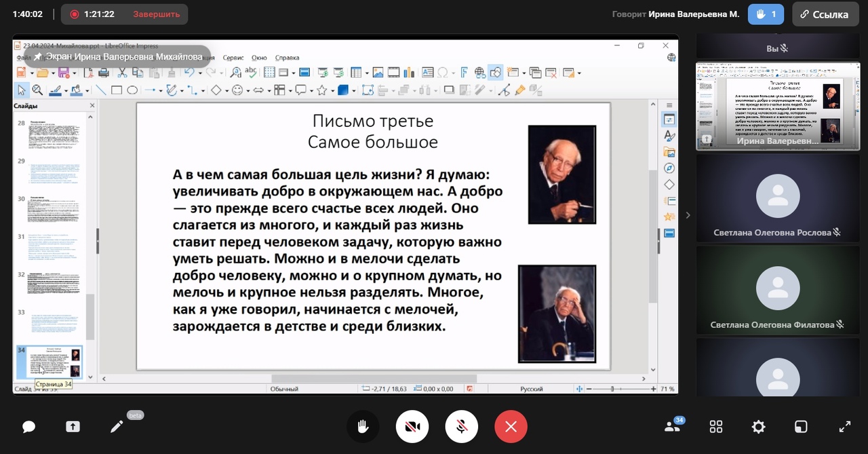Adjust the zoom slider in status bar
This screenshot has height=454, width=868.
click(614, 389)
